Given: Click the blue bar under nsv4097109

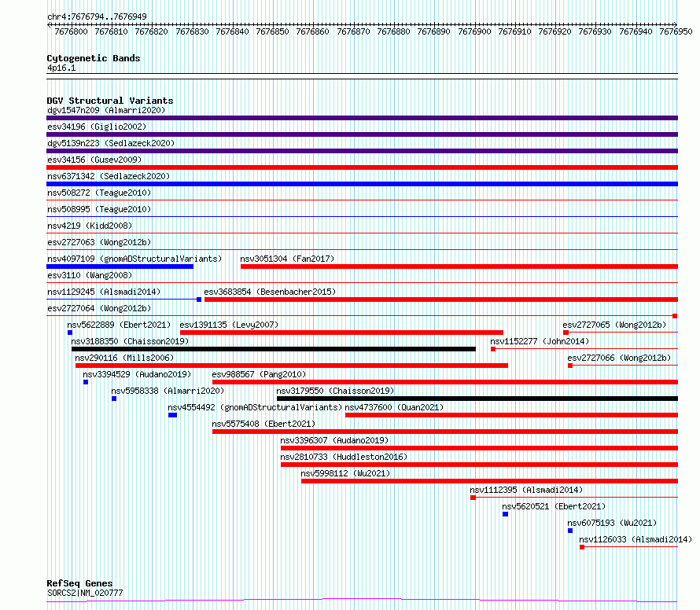Looking at the screenshot, I should pos(120,266).
